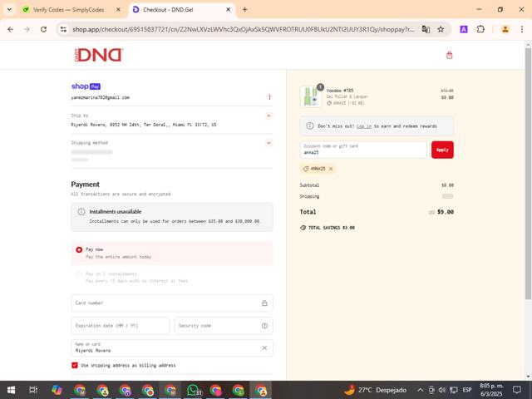Open the Voodoo #785 product thumbnail
Screen dimensions: 532x399
coord(311,96)
